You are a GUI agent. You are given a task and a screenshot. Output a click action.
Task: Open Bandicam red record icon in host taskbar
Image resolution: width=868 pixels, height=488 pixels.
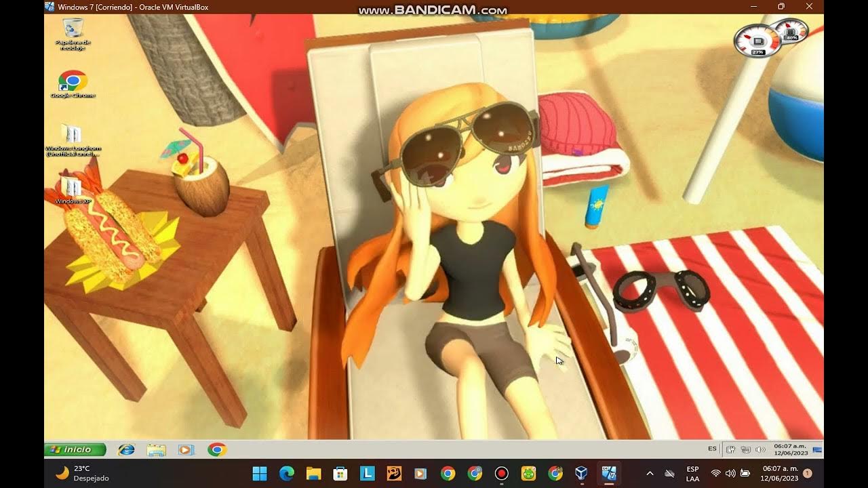501,473
